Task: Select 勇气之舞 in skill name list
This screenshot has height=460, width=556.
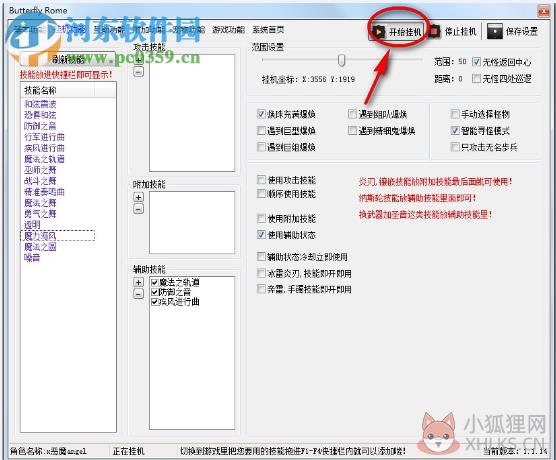Action: pos(40,214)
